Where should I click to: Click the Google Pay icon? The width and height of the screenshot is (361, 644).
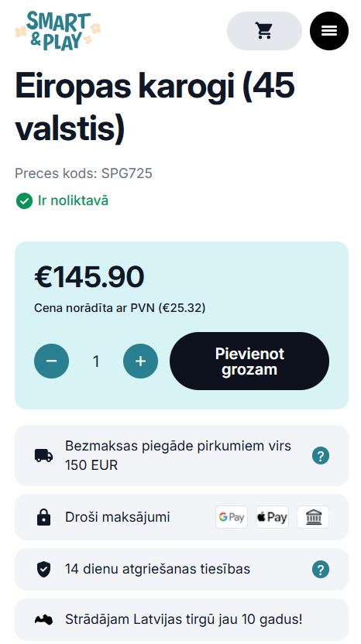[x=232, y=517]
